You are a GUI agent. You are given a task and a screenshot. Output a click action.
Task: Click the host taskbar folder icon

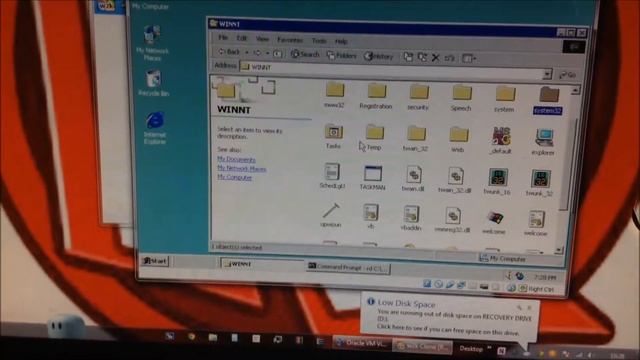[x=213, y=338]
